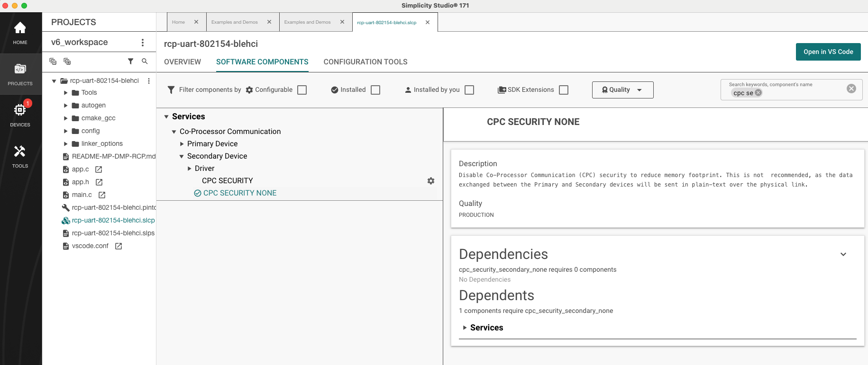Image resolution: width=868 pixels, height=365 pixels.
Task: Switch to the CONFIGURATION TOOLS tab
Action: [x=365, y=62]
